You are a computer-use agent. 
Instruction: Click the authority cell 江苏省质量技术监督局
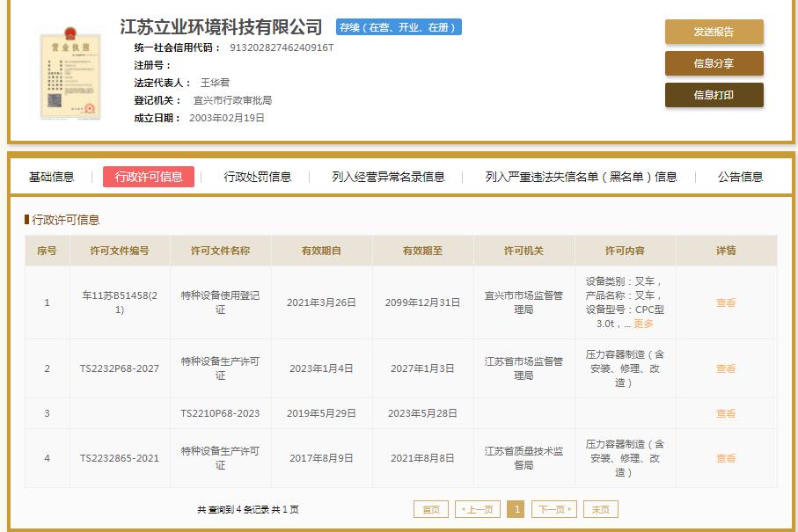click(523, 458)
